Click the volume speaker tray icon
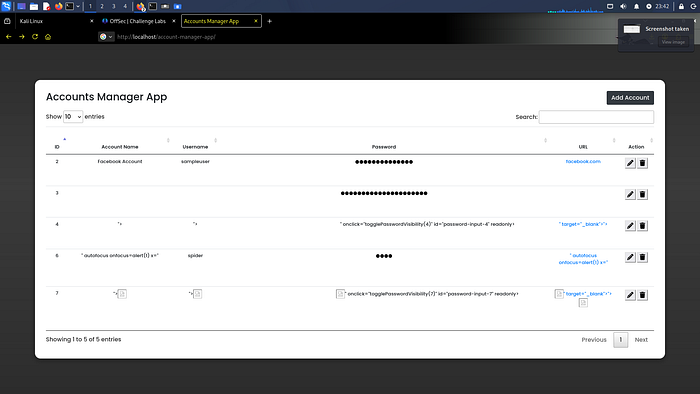This screenshot has height=394, width=700. pos(623,6)
